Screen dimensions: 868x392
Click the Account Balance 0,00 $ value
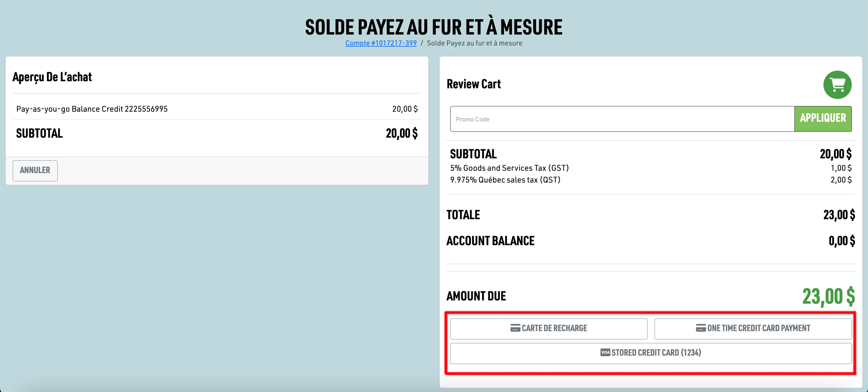coord(842,241)
